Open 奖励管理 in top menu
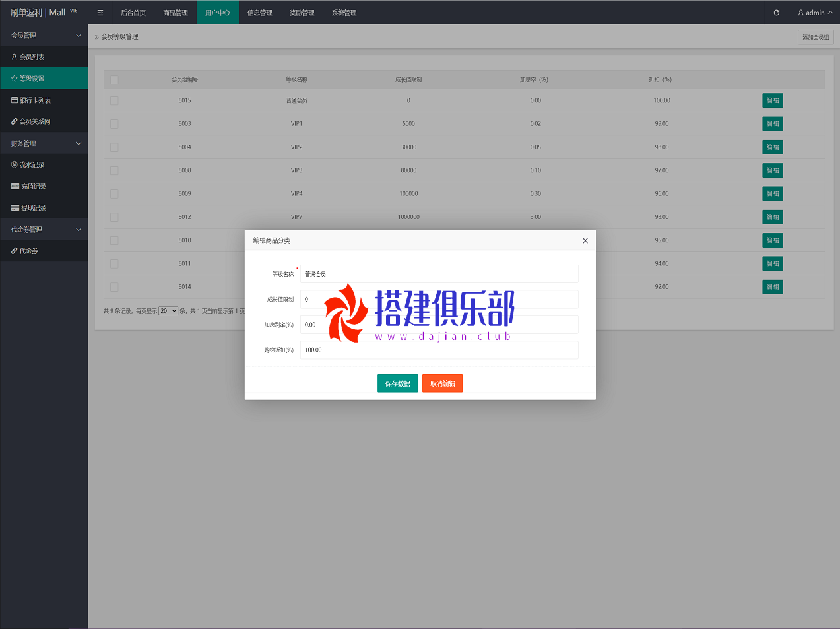The width and height of the screenshot is (840, 629). [x=302, y=13]
